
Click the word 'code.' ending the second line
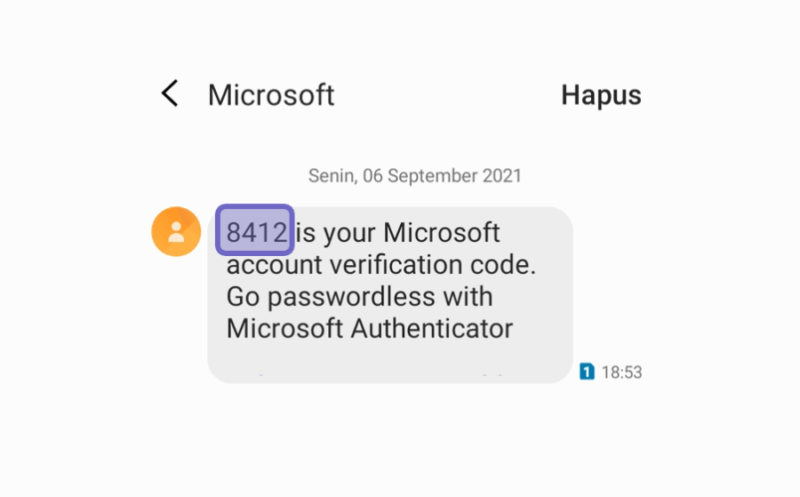[503, 265]
